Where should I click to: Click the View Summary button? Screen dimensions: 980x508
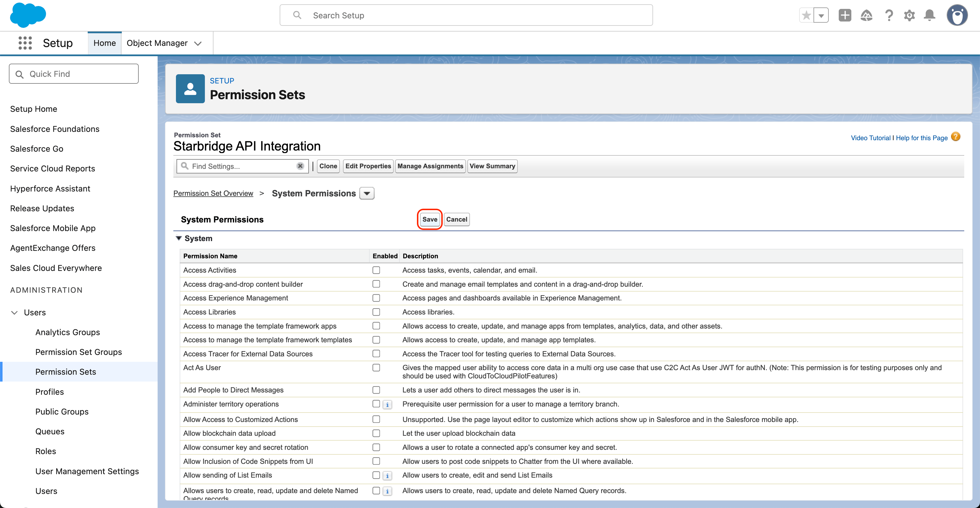492,166
